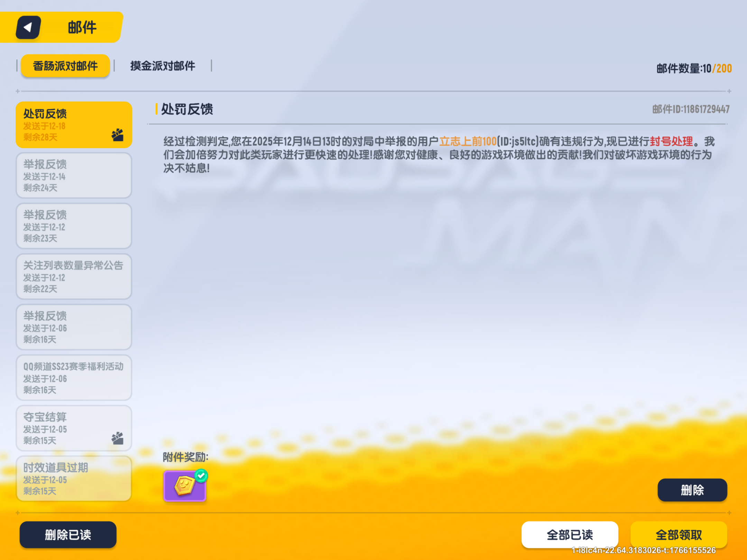
Task: Click the gold coin attachment reward
Action: [184, 486]
